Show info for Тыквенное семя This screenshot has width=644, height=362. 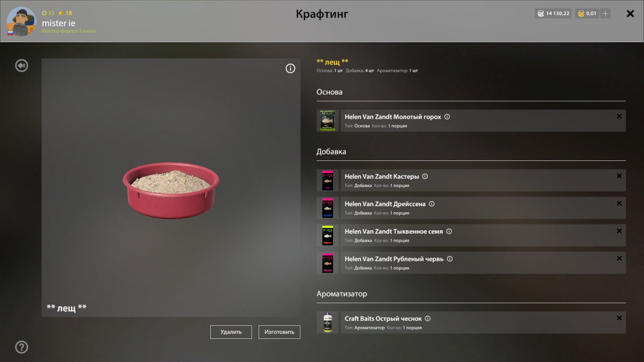click(x=449, y=231)
